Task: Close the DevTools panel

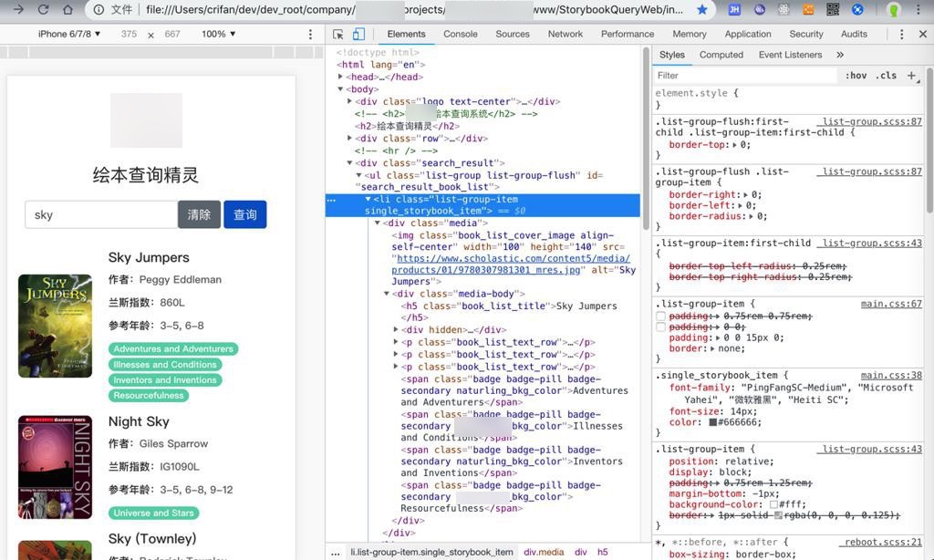Action: [923, 35]
